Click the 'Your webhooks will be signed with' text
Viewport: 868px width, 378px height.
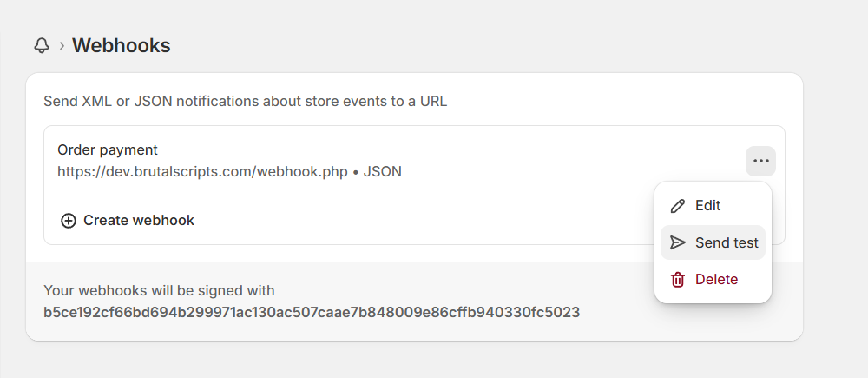point(159,290)
